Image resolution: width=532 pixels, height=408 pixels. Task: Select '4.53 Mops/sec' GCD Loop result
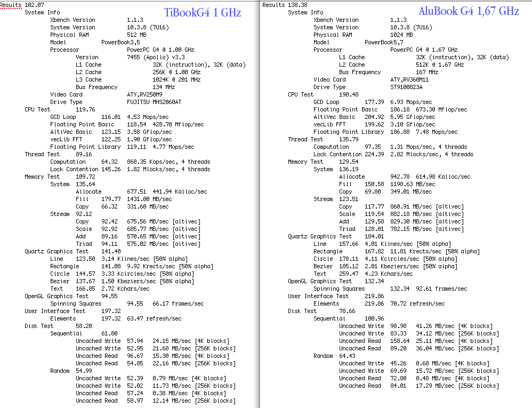(149, 117)
